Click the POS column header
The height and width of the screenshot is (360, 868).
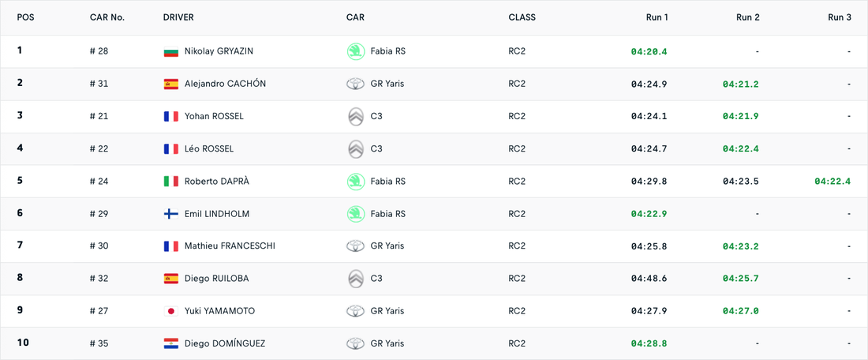(26, 17)
